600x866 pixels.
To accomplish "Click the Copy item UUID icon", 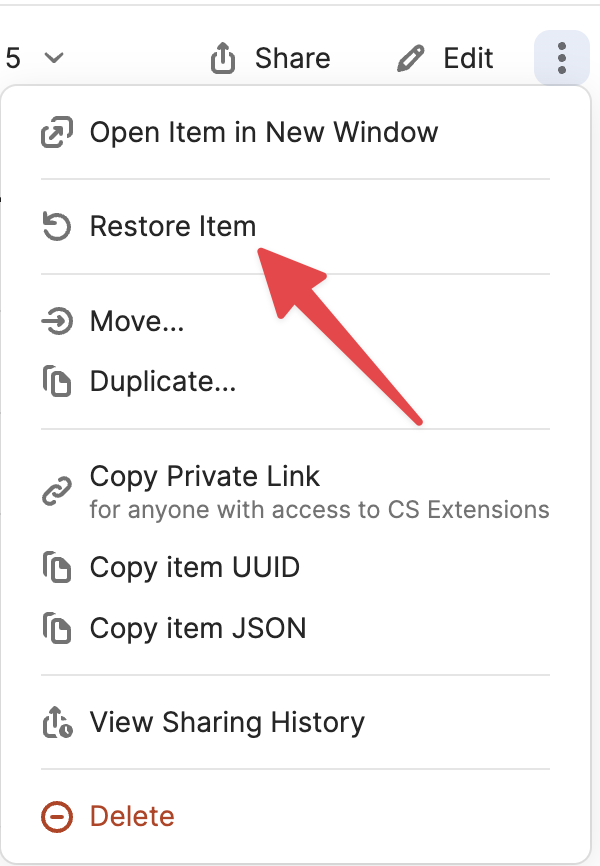I will point(56,569).
